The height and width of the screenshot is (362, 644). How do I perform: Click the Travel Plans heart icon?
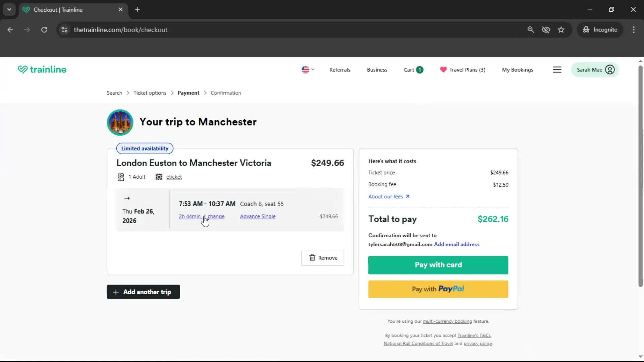(x=443, y=70)
